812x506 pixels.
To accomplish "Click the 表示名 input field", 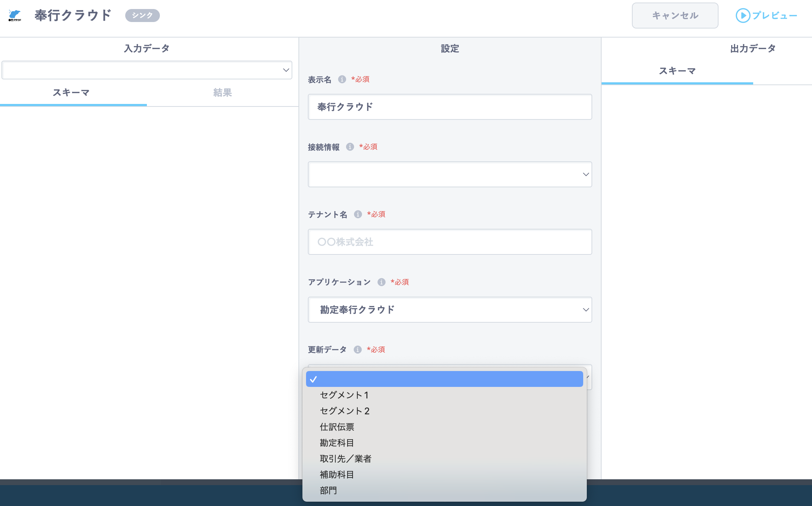I will click(450, 107).
